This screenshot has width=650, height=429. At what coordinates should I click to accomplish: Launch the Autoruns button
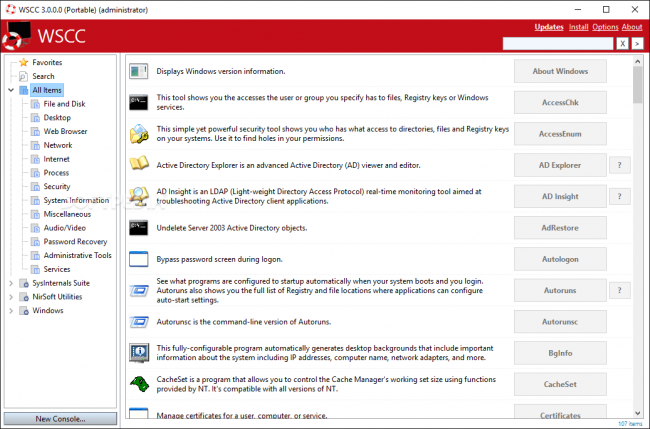point(560,291)
